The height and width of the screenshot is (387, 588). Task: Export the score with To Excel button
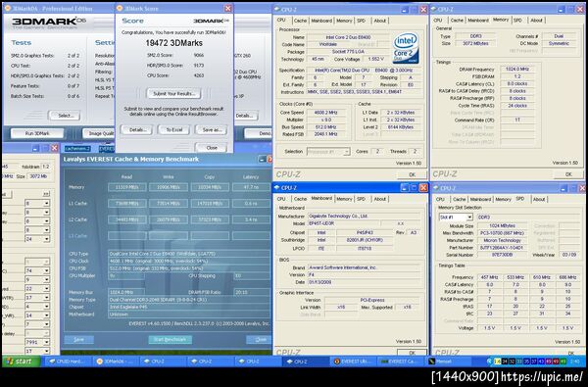pos(173,129)
